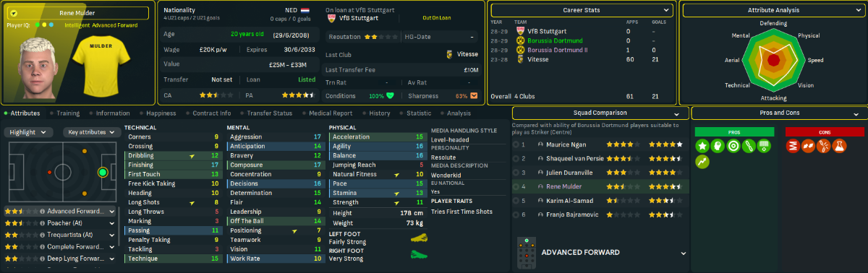The height and width of the screenshot is (273, 868).
Task: Click the red spring con icon
Action: (x=792, y=146)
